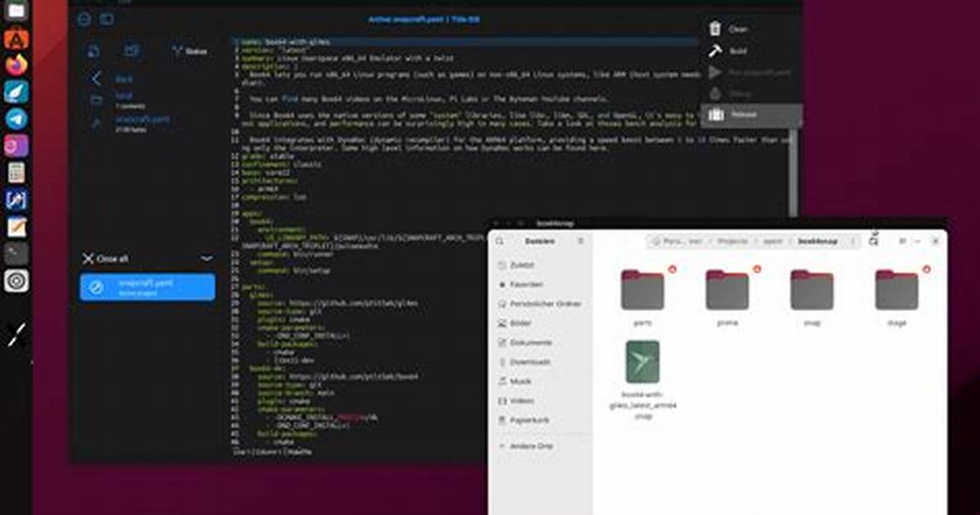
Task: Click the 'back' link in file list
Action: point(124,79)
